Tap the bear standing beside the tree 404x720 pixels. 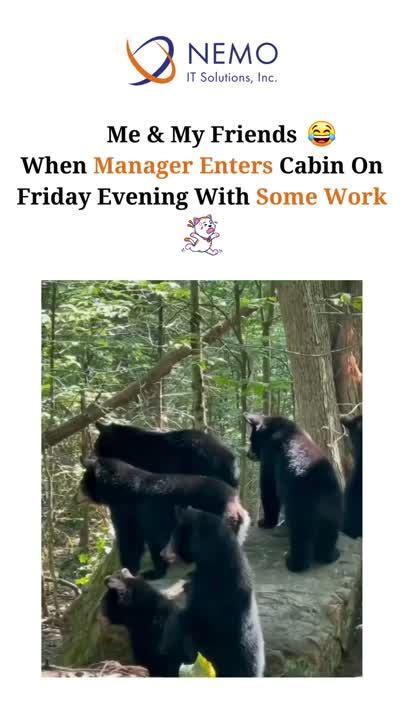coord(294,489)
